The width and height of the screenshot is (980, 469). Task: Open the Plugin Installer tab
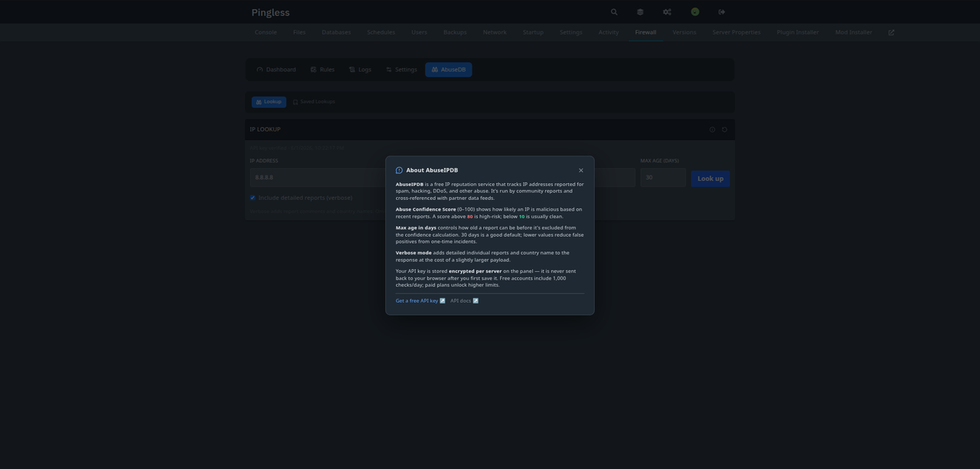pos(798,32)
